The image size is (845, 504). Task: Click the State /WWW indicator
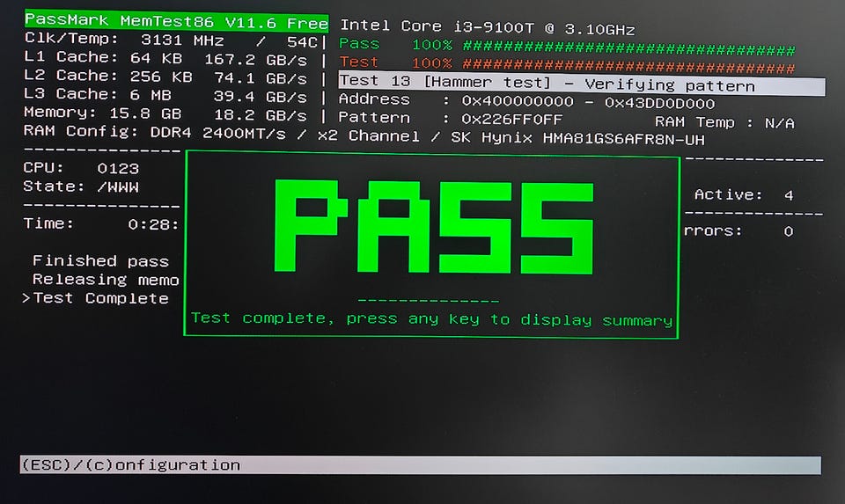click(81, 186)
